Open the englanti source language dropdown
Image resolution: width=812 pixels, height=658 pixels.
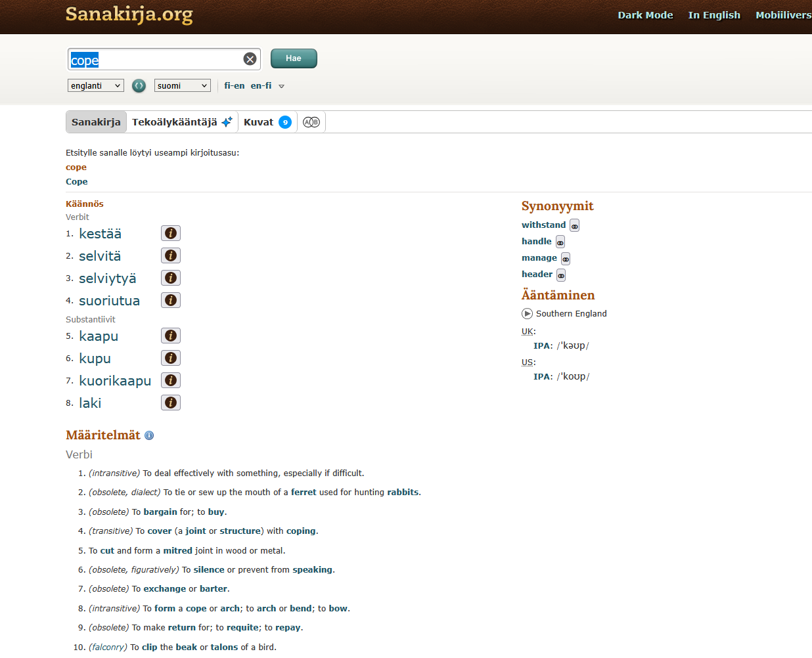95,85
